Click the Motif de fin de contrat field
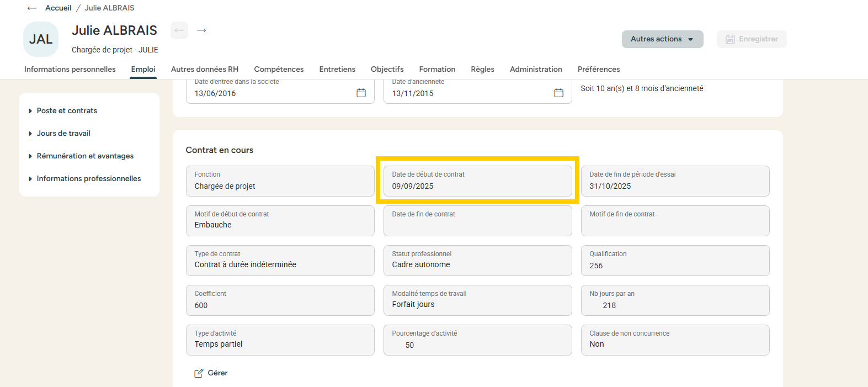Screen dimensions: 868x387 coord(675,221)
